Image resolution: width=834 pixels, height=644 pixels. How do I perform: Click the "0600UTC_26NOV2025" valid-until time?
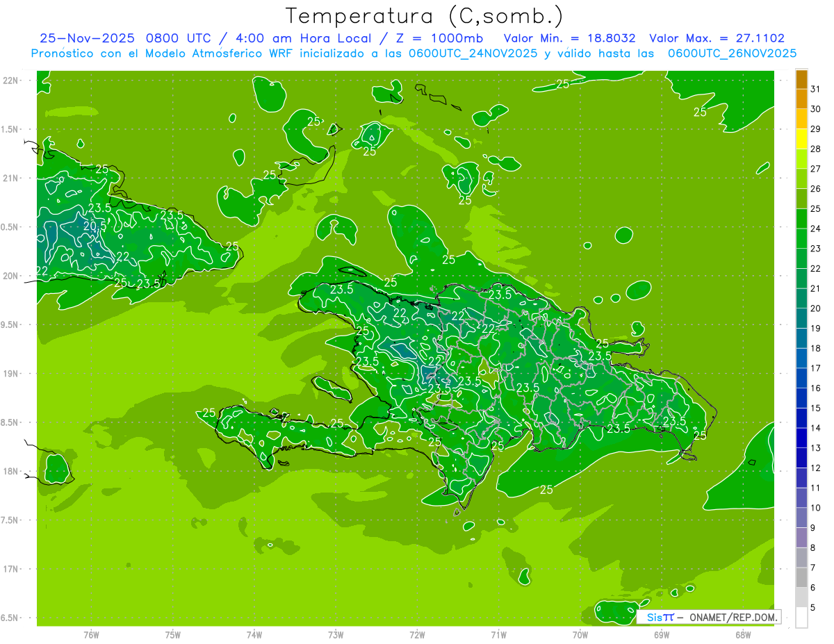tap(732, 53)
